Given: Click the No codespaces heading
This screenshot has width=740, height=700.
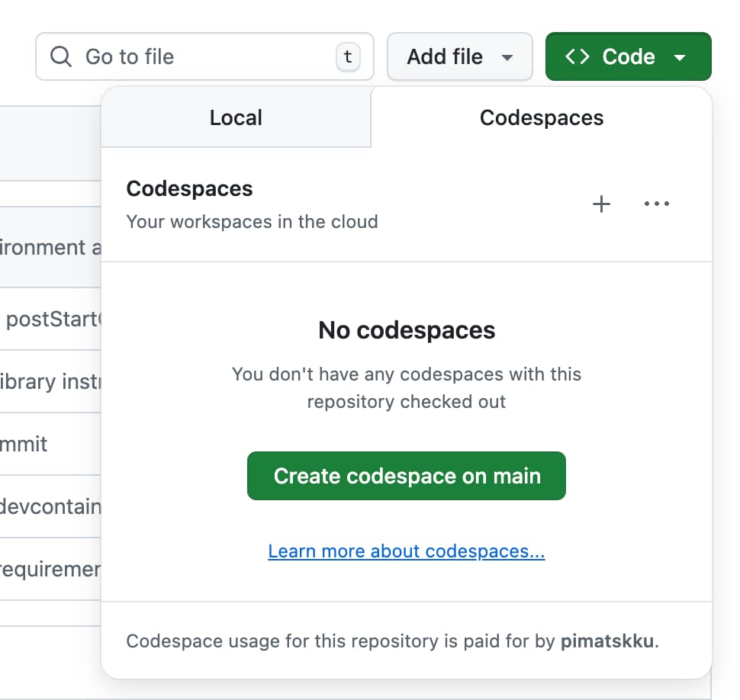Looking at the screenshot, I should tap(407, 330).
